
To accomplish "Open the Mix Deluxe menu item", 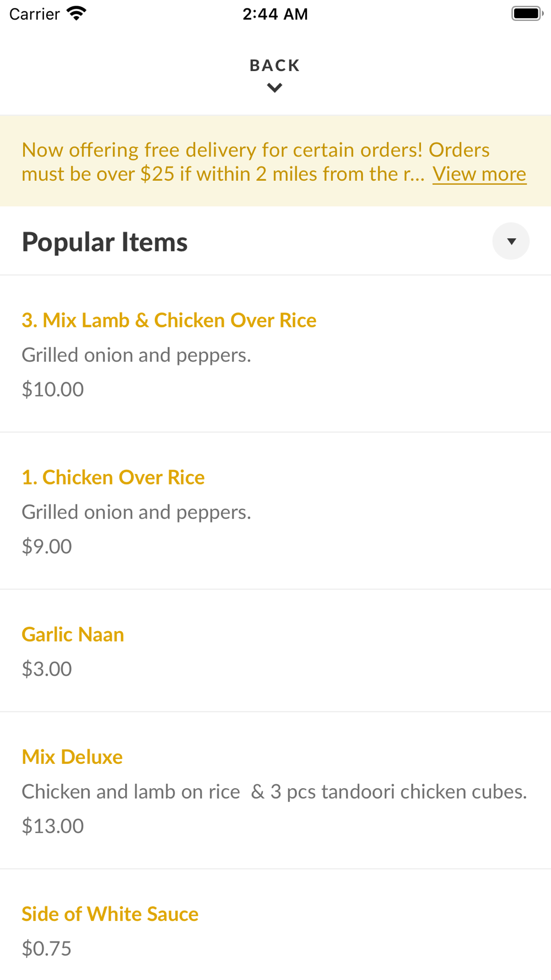I will click(x=72, y=757).
